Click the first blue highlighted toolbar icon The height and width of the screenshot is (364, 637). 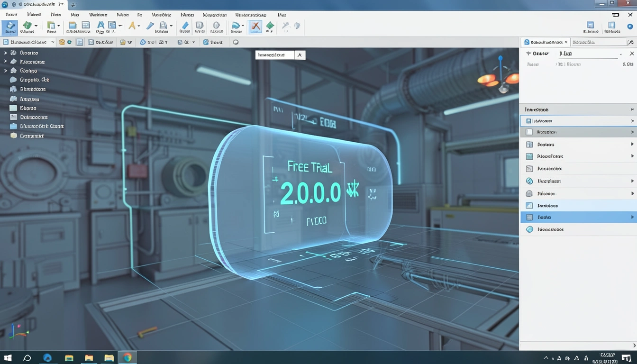tap(9, 27)
